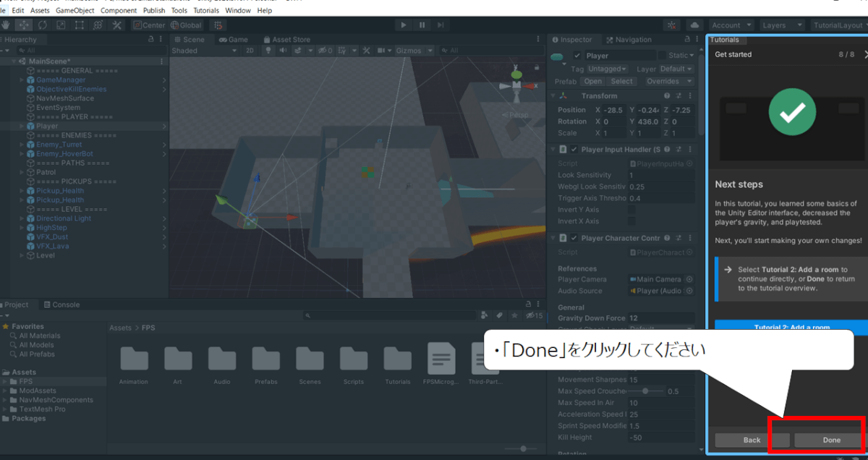
Task: Open the Assets menu
Action: click(x=40, y=11)
